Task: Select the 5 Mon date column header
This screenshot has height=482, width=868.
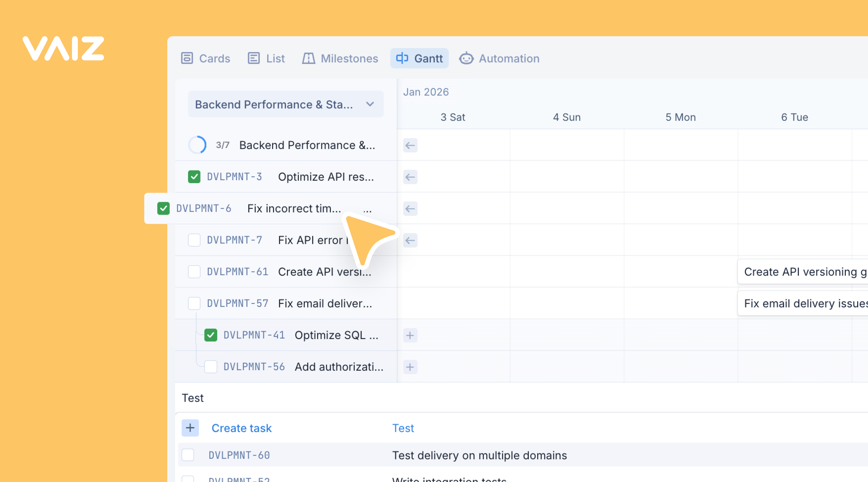Action: pos(680,117)
